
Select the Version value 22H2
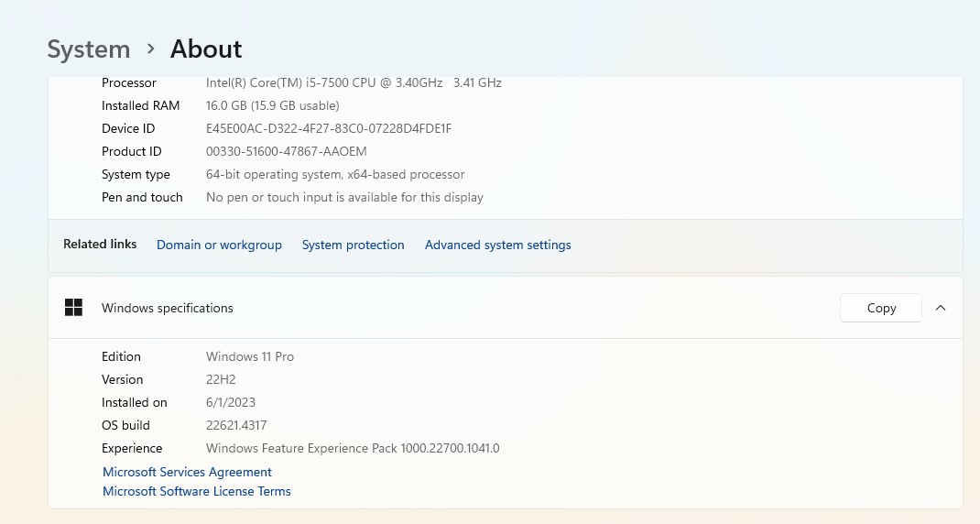tap(221, 379)
